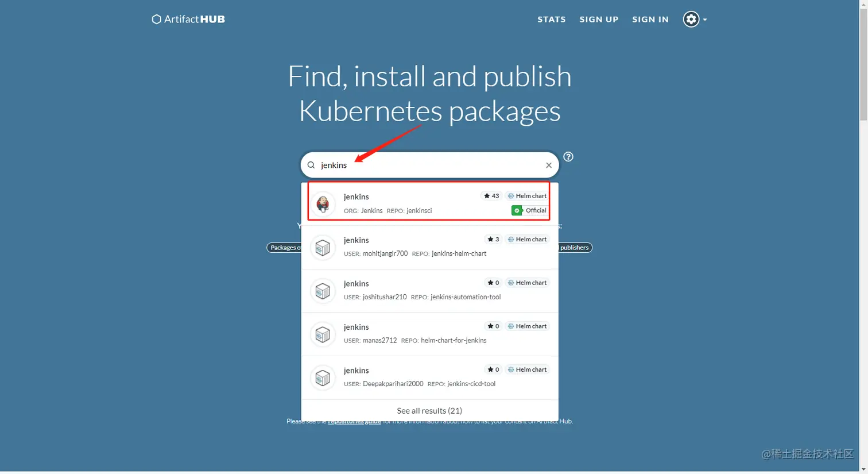Viewport: 868px width, 474px height.
Task: Clear the search box text
Action: pos(549,165)
